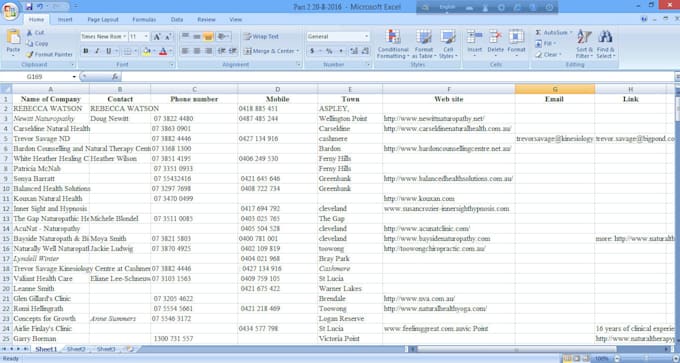Open the Name Box dropdown arrow
This screenshot has width=680, height=363.
[x=74, y=77]
